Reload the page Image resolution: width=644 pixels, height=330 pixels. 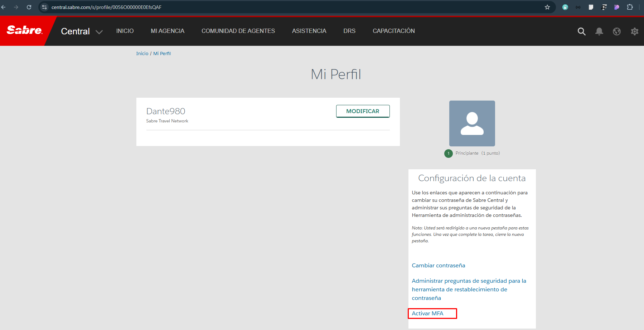pyautogui.click(x=29, y=7)
